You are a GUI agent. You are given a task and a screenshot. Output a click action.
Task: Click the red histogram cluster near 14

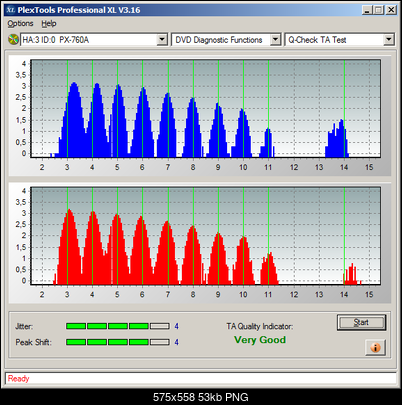[x=351, y=275]
